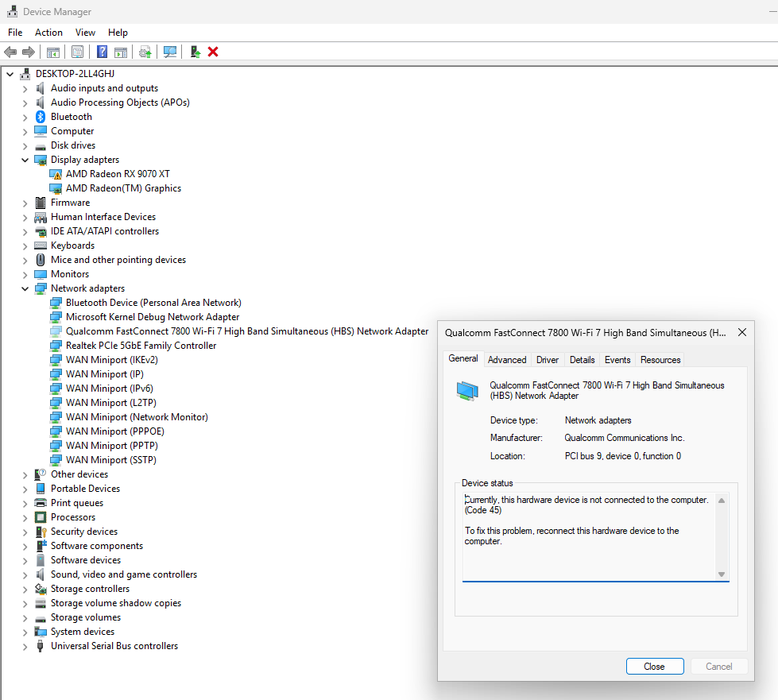778x700 pixels.
Task: Click the Device status scrollbar down arrow
Action: 722,574
